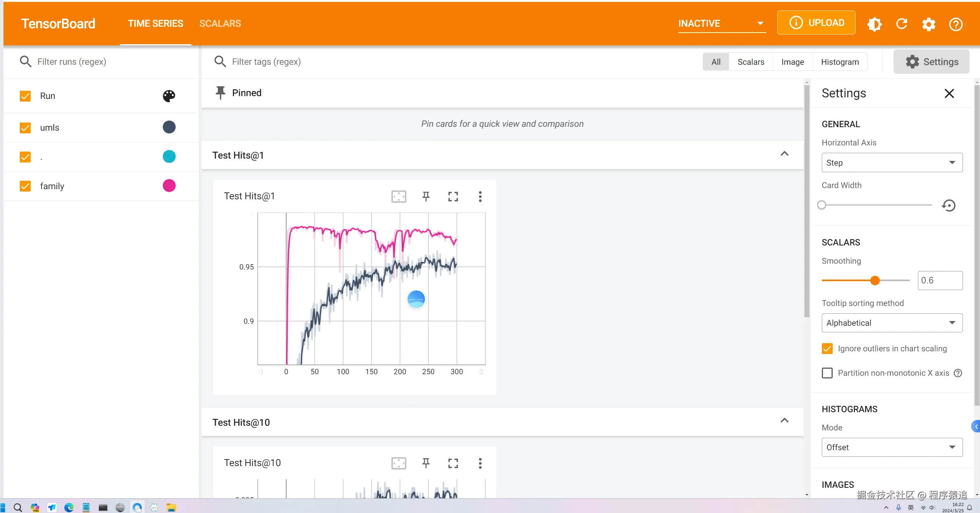Viewport: 980px width, 513px height.
Task: Open run color palette settings
Action: coord(169,96)
